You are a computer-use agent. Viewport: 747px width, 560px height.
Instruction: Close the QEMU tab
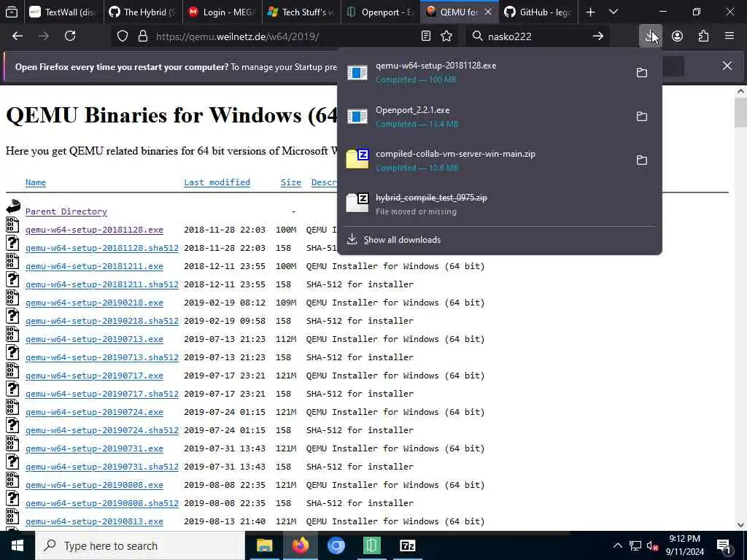click(x=488, y=12)
